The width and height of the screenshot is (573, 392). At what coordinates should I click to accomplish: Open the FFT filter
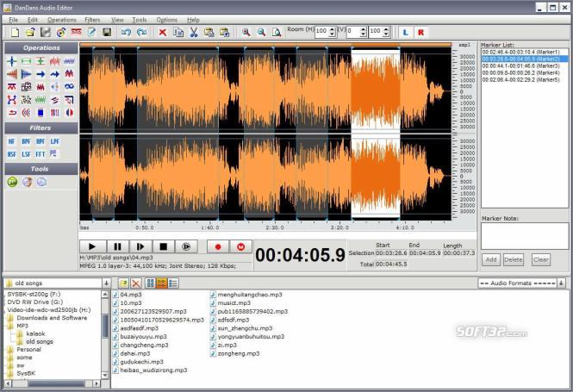pyautogui.click(x=40, y=154)
